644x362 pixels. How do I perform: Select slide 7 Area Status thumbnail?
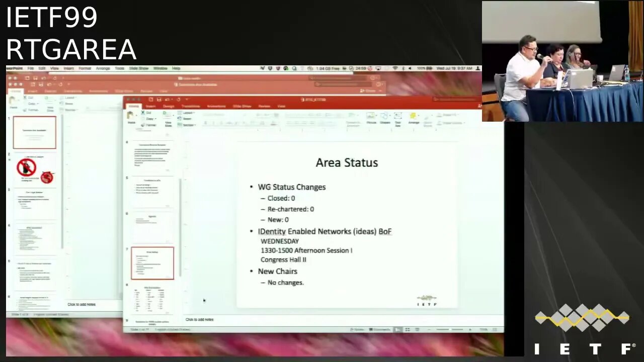152,263
